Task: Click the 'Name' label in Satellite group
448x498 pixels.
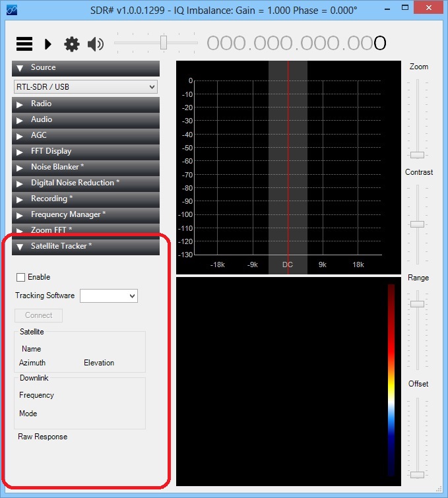Action: pyautogui.click(x=31, y=349)
